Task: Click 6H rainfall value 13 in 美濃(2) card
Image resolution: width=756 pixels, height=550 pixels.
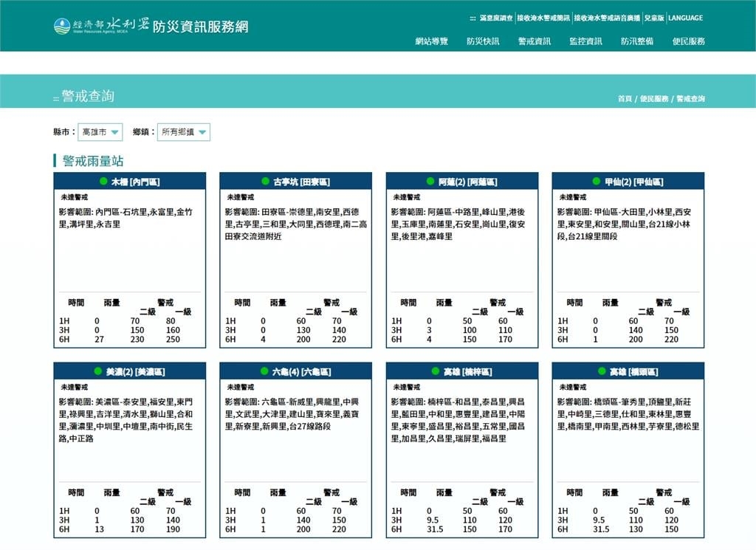Action: point(100,529)
